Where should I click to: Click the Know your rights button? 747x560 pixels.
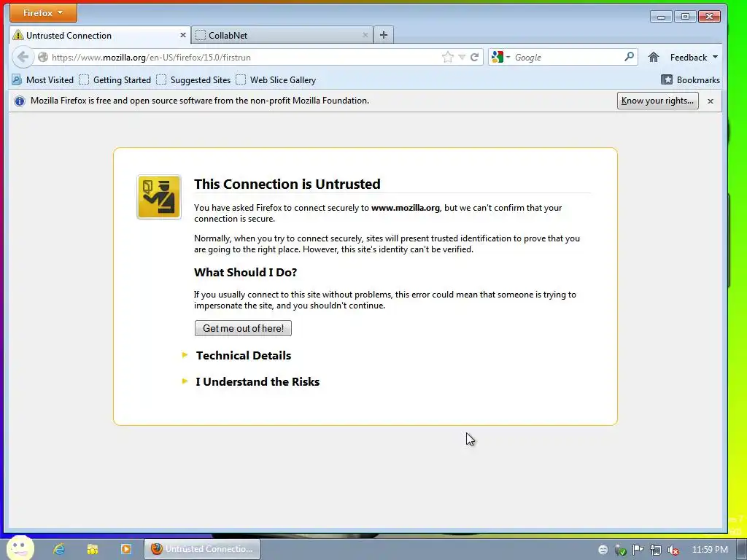(657, 101)
